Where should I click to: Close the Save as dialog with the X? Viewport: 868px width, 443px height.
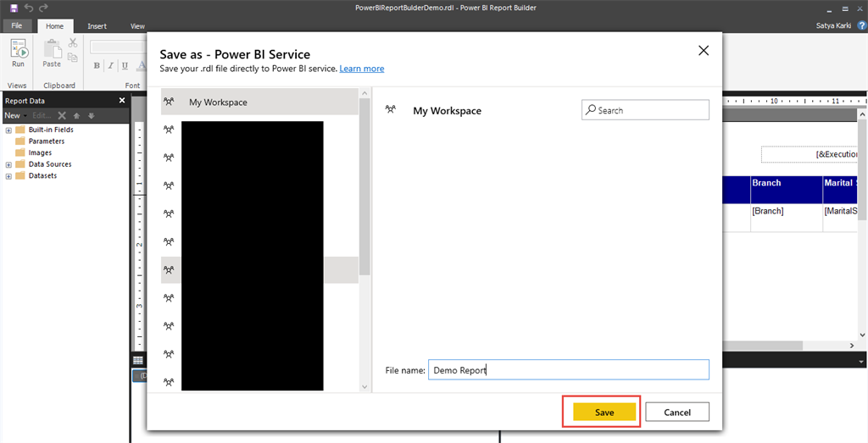coord(704,50)
